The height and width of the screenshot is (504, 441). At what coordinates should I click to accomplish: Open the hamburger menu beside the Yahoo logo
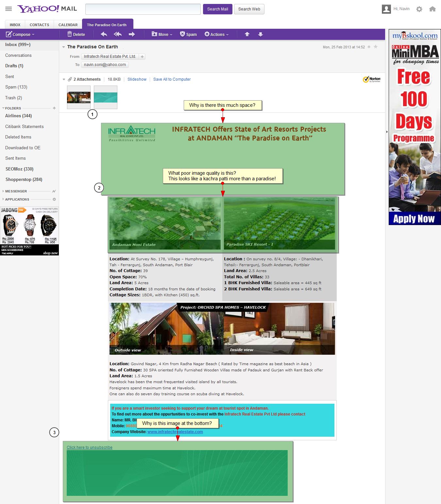[8, 9]
